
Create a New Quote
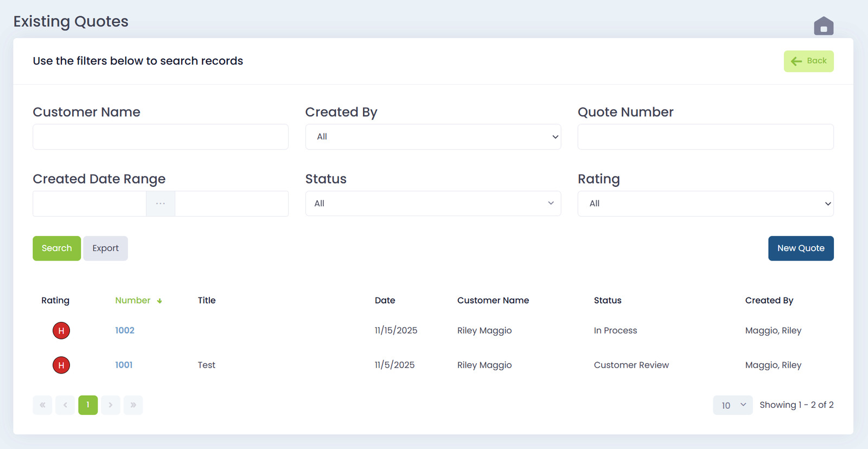pyautogui.click(x=801, y=248)
